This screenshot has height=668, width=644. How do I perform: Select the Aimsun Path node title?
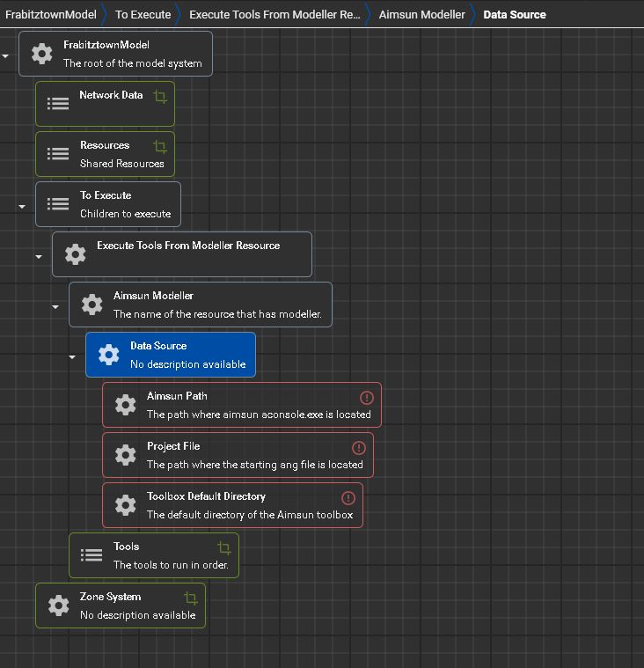pyautogui.click(x=177, y=396)
